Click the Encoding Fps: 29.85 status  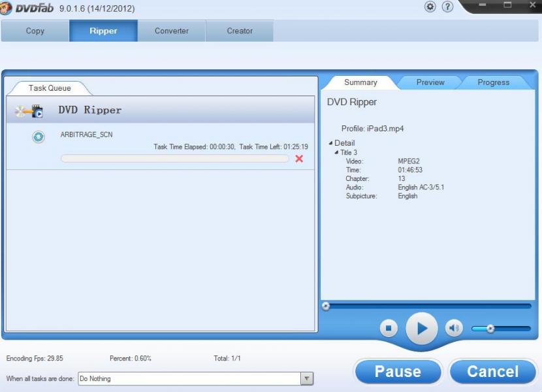tap(35, 359)
